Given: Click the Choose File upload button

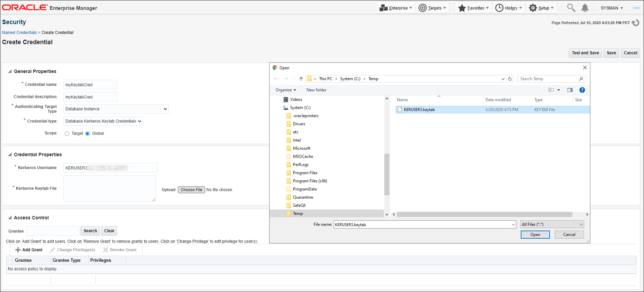Looking at the screenshot, I should coord(191,190).
